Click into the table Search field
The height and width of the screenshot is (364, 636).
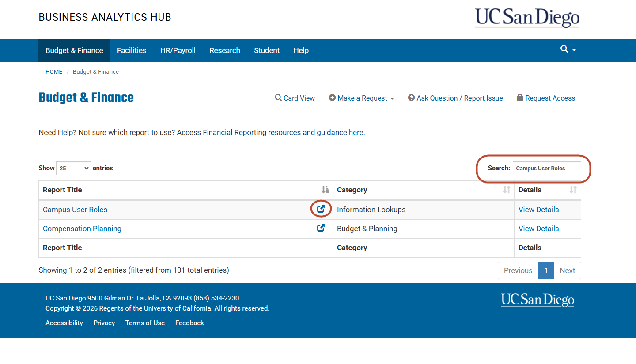pos(546,168)
